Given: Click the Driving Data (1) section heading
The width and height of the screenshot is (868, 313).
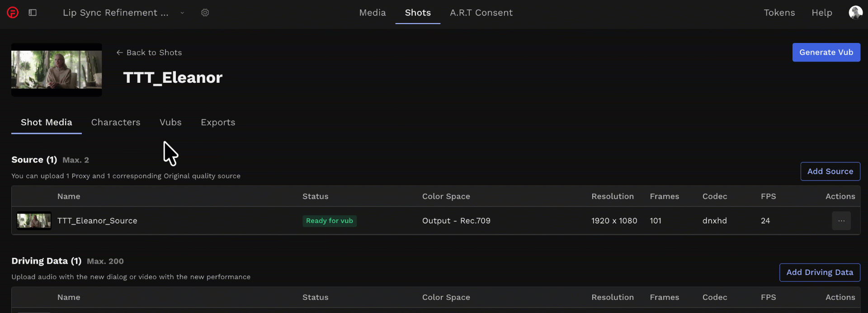Looking at the screenshot, I should tap(47, 261).
